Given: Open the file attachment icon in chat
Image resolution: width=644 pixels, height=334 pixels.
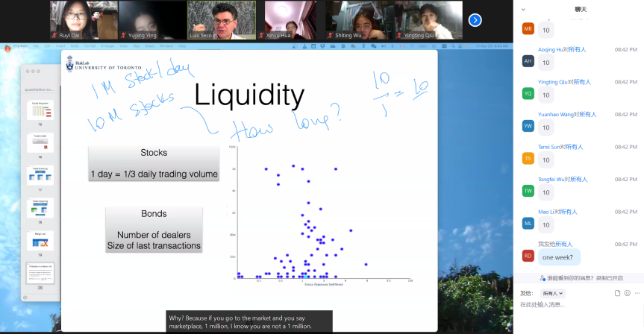Looking at the screenshot, I should (x=617, y=293).
